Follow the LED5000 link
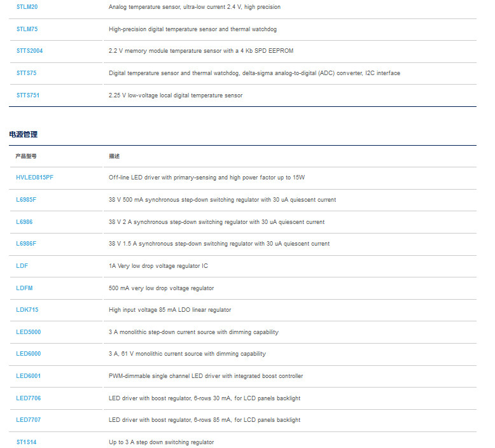This screenshot has height=448, width=495. pyautogui.click(x=29, y=332)
